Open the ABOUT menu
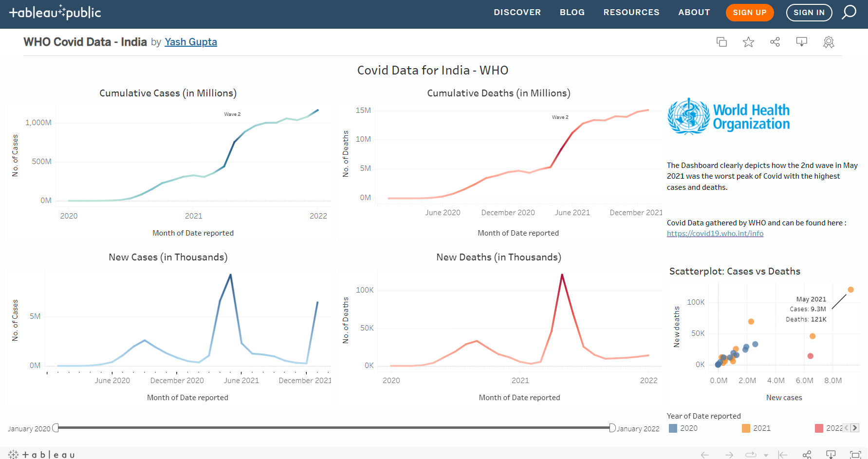Viewport: 868px width, 459px height. 694,12
